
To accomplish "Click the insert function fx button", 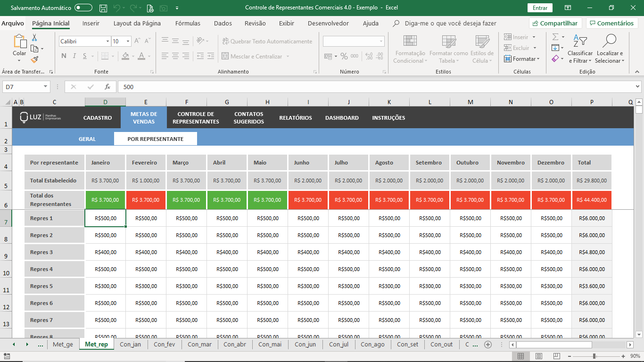I will pyautogui.click(x=107, y=87).
